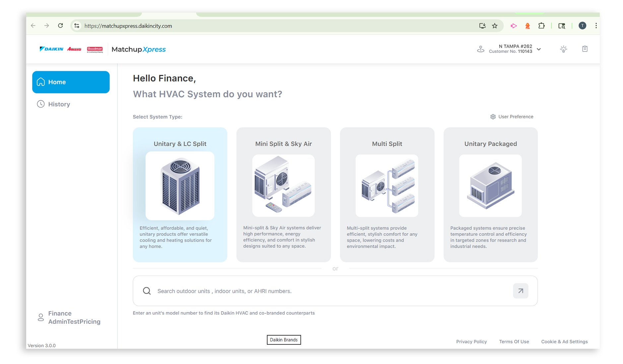Open the clipboard icon in the header

[585, 49]
